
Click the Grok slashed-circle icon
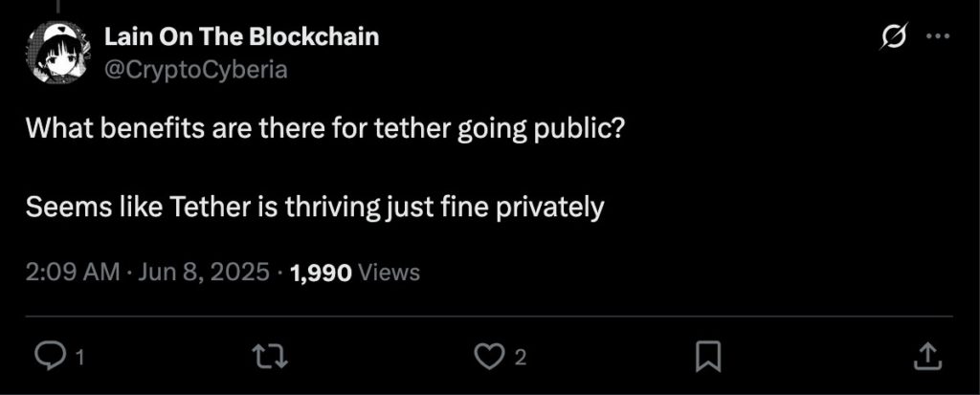(893, 37)
